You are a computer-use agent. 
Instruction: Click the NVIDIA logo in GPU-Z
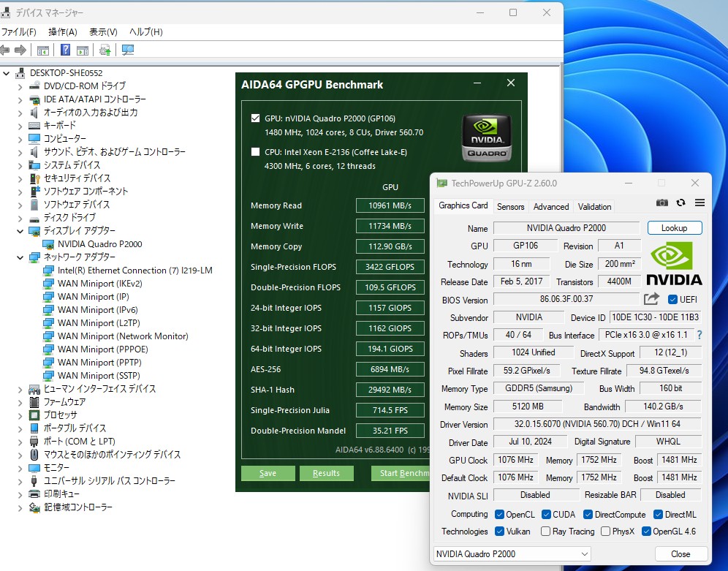pyautogui.click(x=674, y=263)
